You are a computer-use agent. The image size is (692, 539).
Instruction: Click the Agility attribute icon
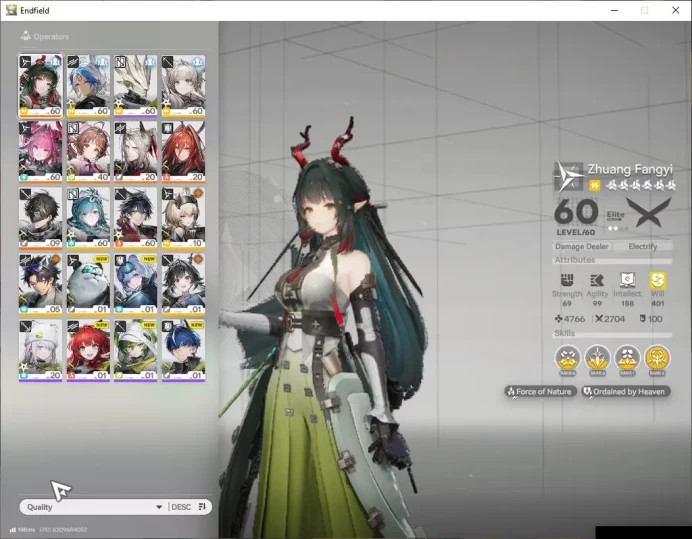click(x=597, y=280)
